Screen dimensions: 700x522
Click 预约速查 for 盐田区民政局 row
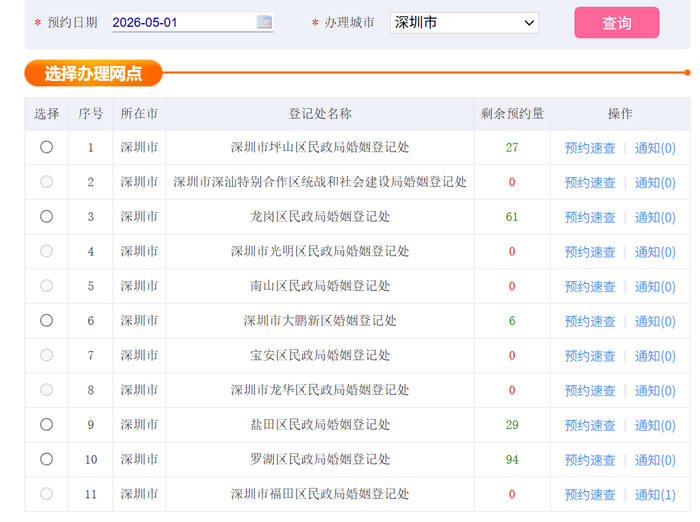click(590, 425)
